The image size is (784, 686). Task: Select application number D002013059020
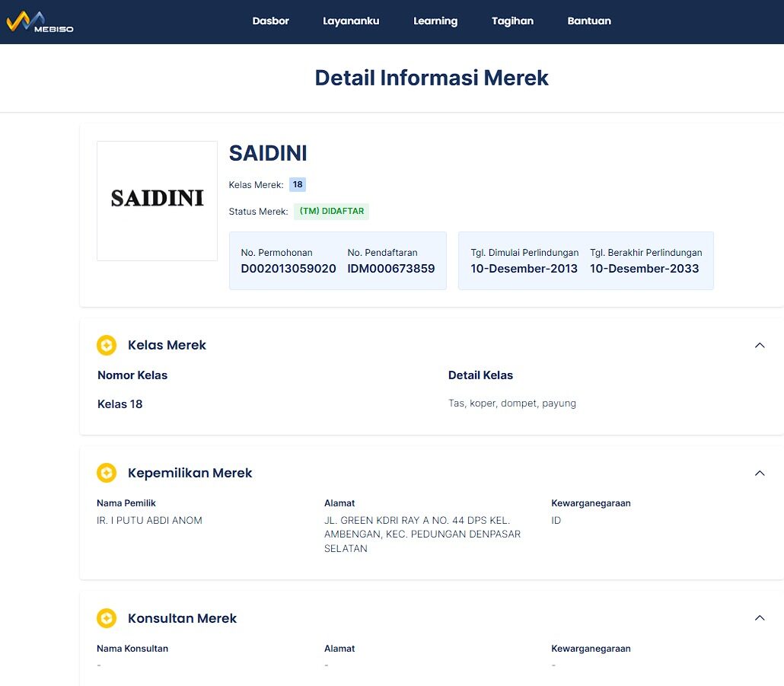[x=288, y=269]
